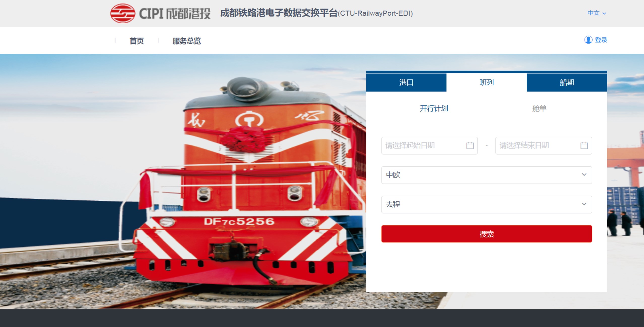Click the user avatar login icon

coord(588,40)
